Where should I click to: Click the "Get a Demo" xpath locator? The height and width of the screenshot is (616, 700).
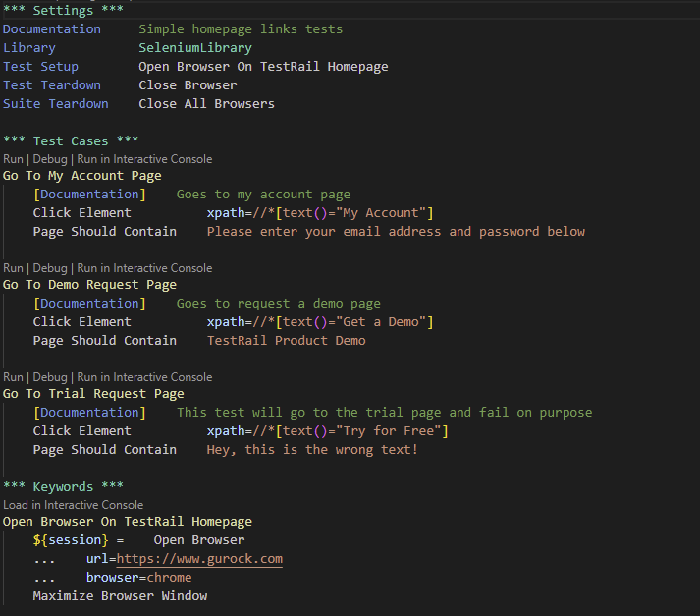tap(319, 322)
